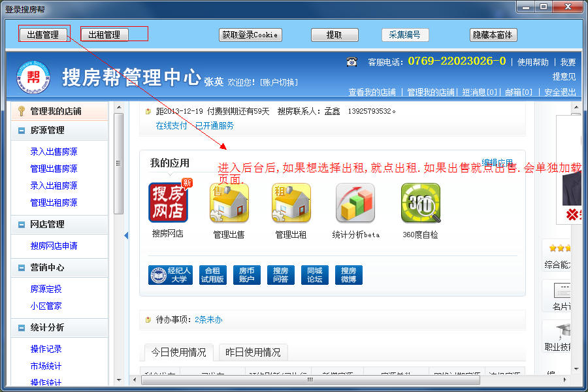Open 管理出租房源 in sidebar
The image size is (588, 392).
point(54,203)
